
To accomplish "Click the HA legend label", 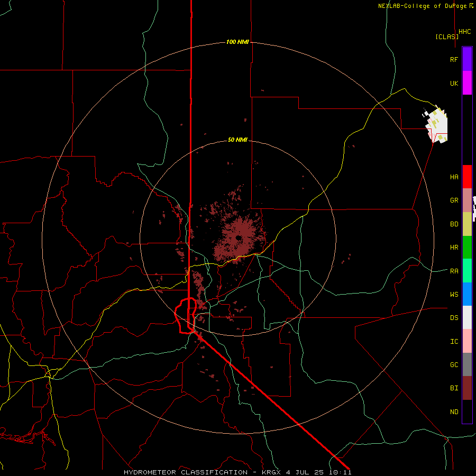I will [454, 177].
